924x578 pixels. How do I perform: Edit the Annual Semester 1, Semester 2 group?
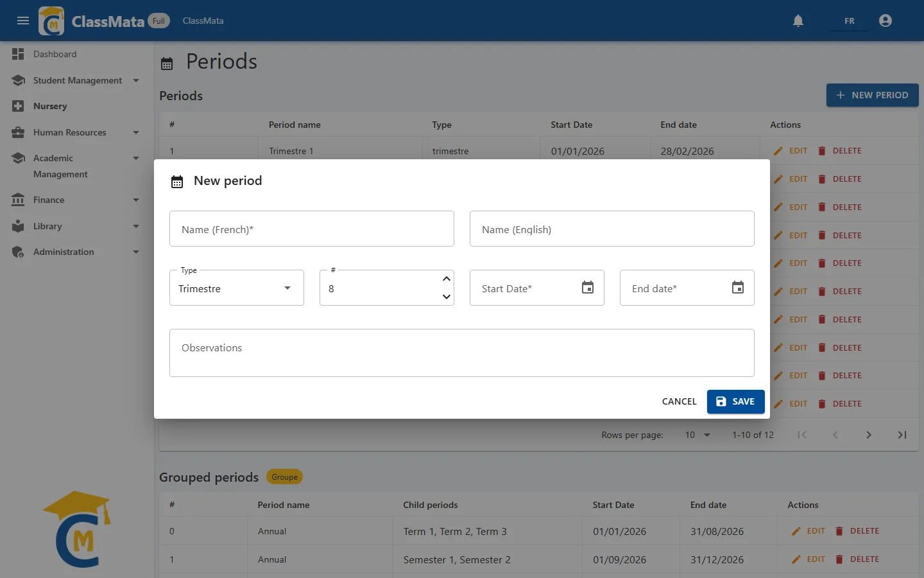(809, 559)
